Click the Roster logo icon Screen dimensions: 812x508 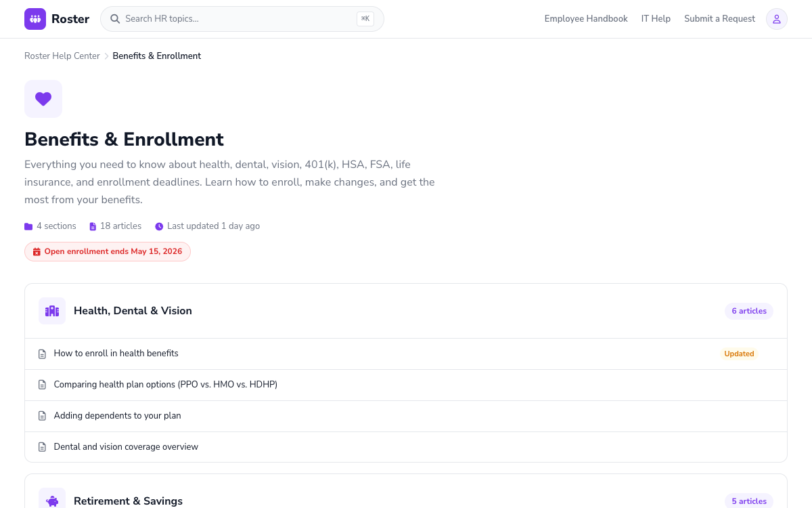click(35, 19)
